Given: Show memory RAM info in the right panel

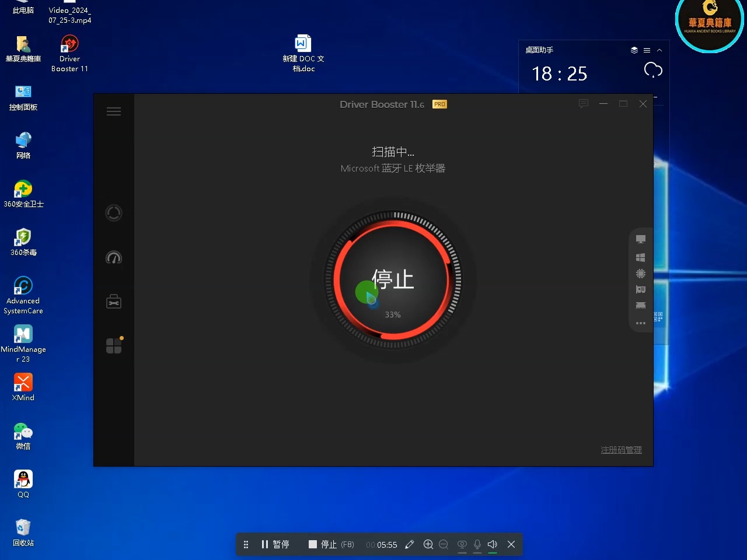Looking at the screenshot, I should pos(641,306).
